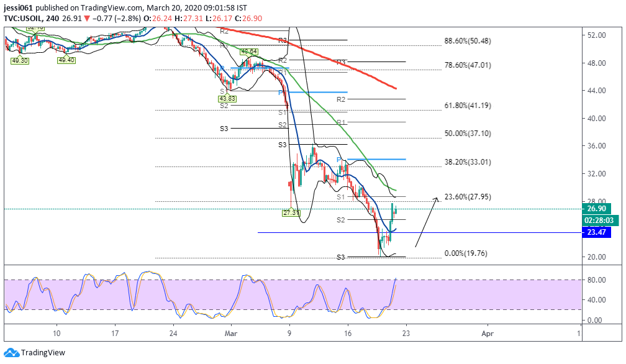
Task: Click the 52.00 price axis label
Action: click(596, 35)
